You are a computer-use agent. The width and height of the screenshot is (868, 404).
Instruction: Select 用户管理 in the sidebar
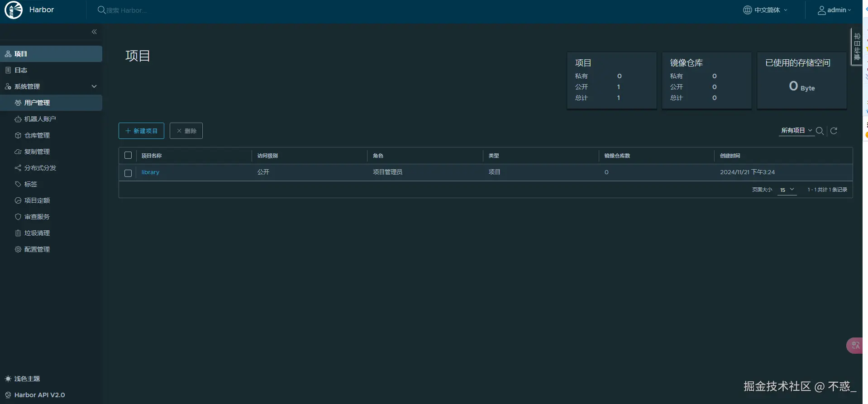51,103
